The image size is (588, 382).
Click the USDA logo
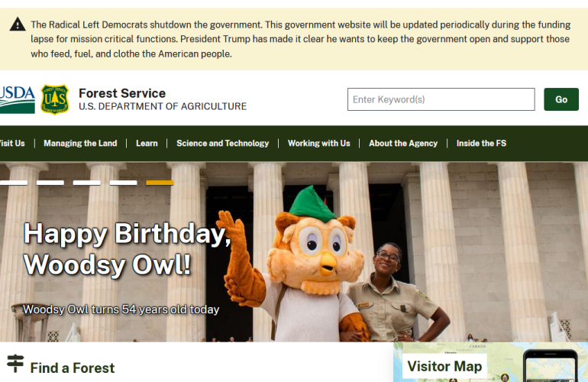[18, 99]
